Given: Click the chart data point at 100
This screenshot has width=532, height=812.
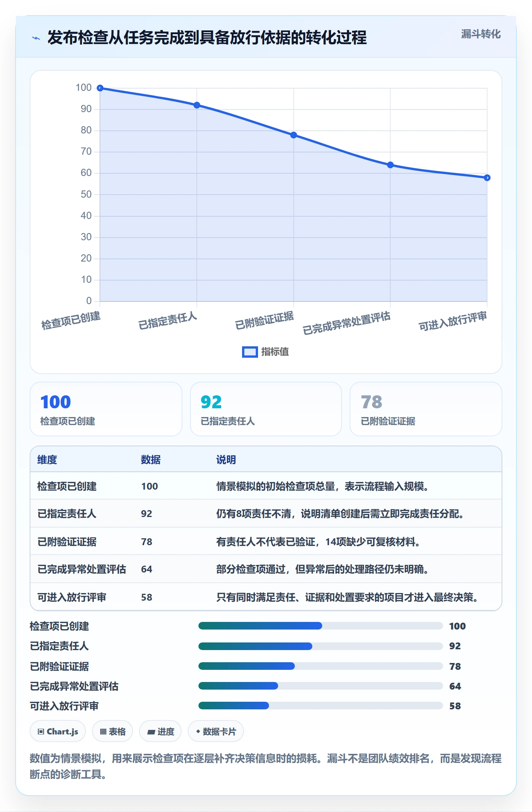Looking at the screenshot, I should (x=100, y=88).
